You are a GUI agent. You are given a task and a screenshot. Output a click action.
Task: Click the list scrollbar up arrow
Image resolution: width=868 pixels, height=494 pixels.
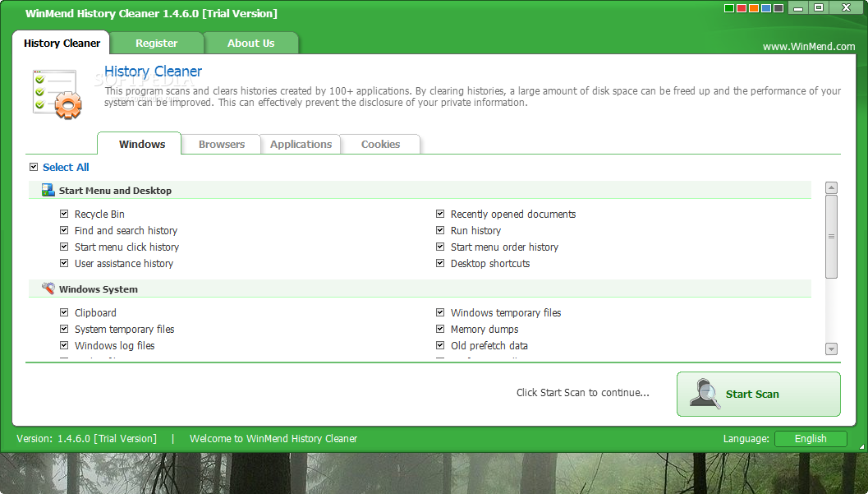831,187
